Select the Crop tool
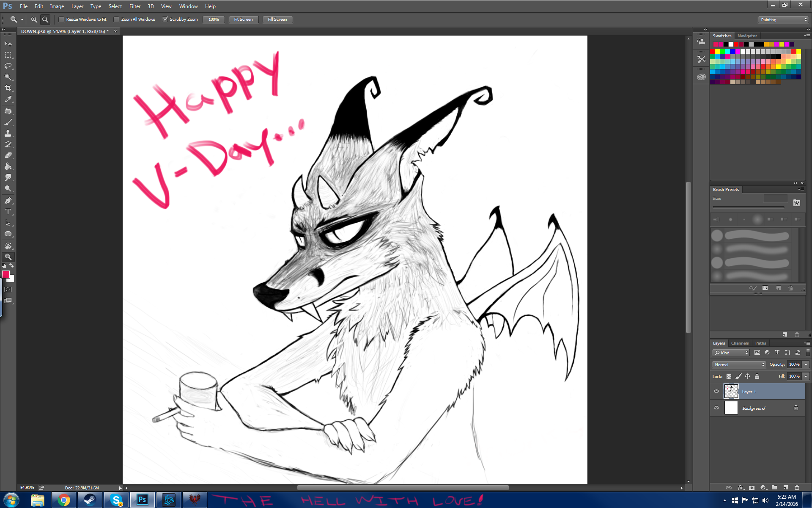This screenshot has height=508, width=812. [x=8, y=88]
